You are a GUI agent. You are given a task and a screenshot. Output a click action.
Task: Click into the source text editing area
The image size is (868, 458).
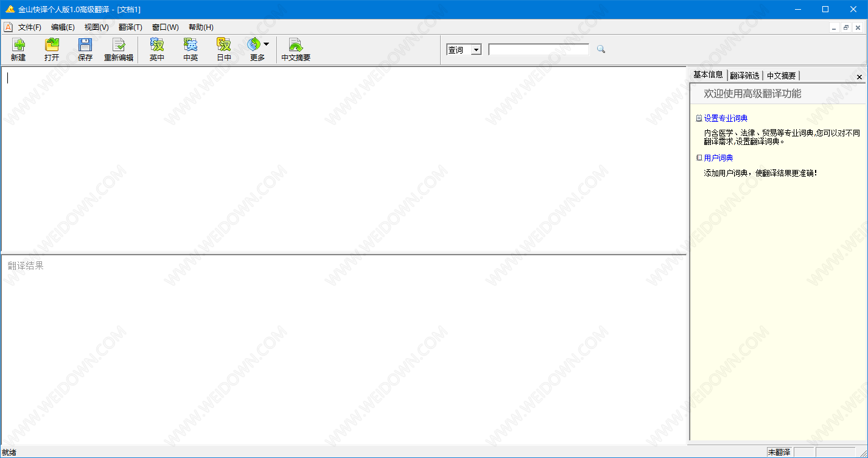coord(344,160)
